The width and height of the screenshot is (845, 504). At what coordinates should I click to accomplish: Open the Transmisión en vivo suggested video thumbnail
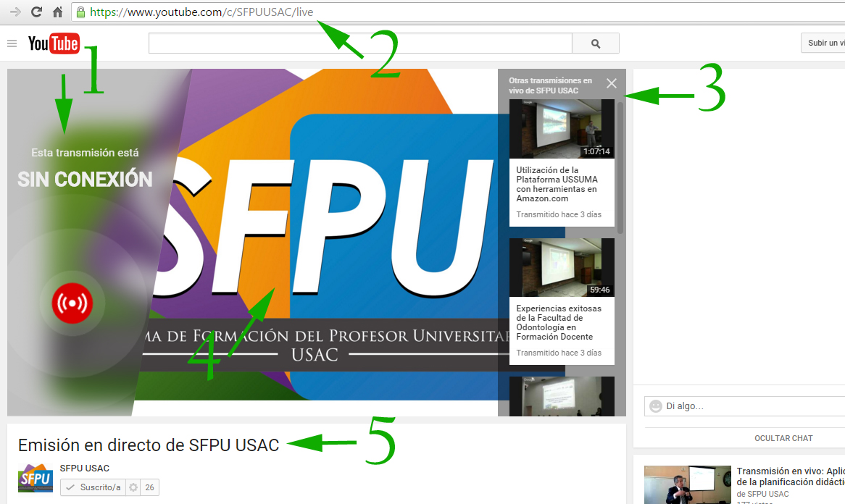687,484
